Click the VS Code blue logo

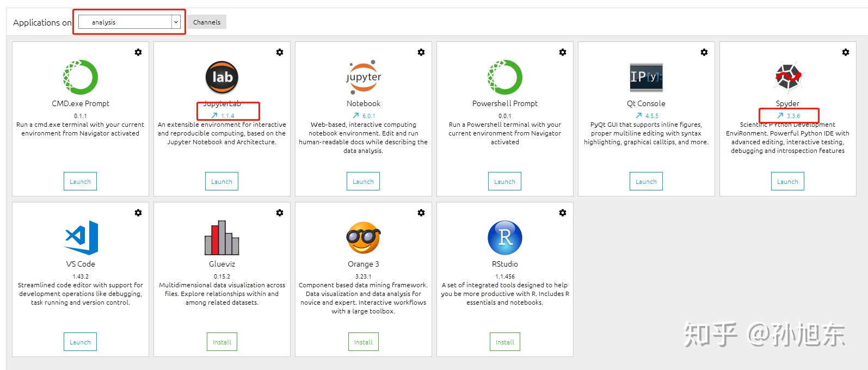tap(82, 238)
